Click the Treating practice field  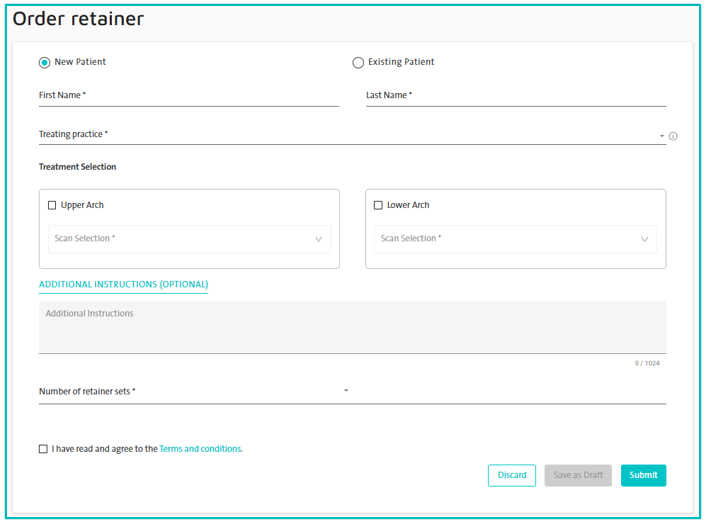tap(340, 135)
